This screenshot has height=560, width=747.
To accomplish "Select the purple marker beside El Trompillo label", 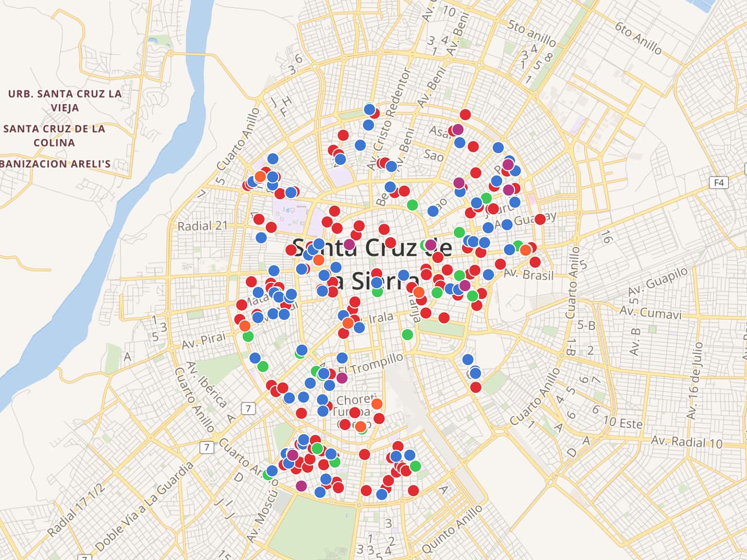I will point(342,378).
